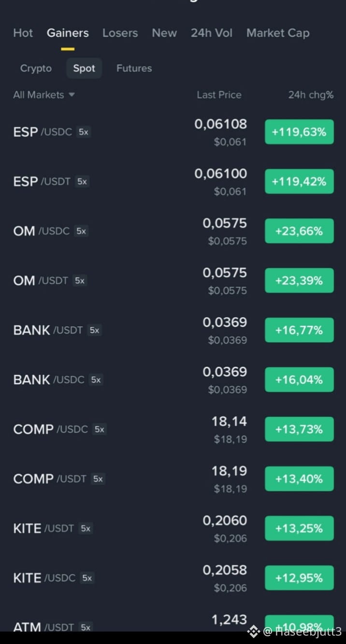This screenshot has width=346, height=644.
Task: Open the New listings tab
Action: [x=164, y=33]
